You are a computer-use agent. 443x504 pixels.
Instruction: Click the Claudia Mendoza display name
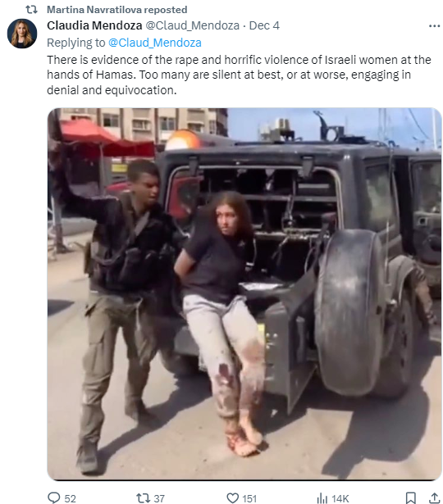pos(94,25)
